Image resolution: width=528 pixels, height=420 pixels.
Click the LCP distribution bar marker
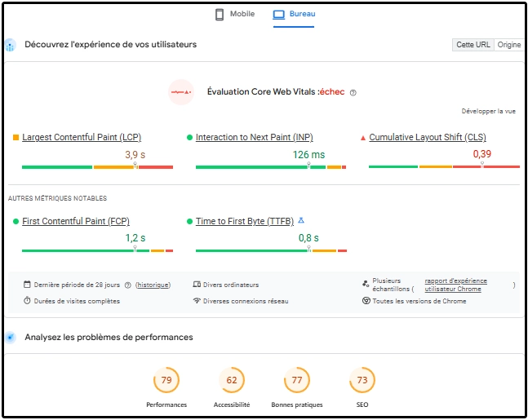click(135, 166)
